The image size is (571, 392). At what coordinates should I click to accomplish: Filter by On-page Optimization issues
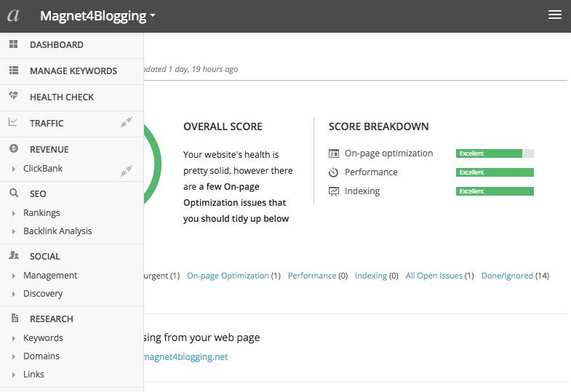click(x=228, y=276)
